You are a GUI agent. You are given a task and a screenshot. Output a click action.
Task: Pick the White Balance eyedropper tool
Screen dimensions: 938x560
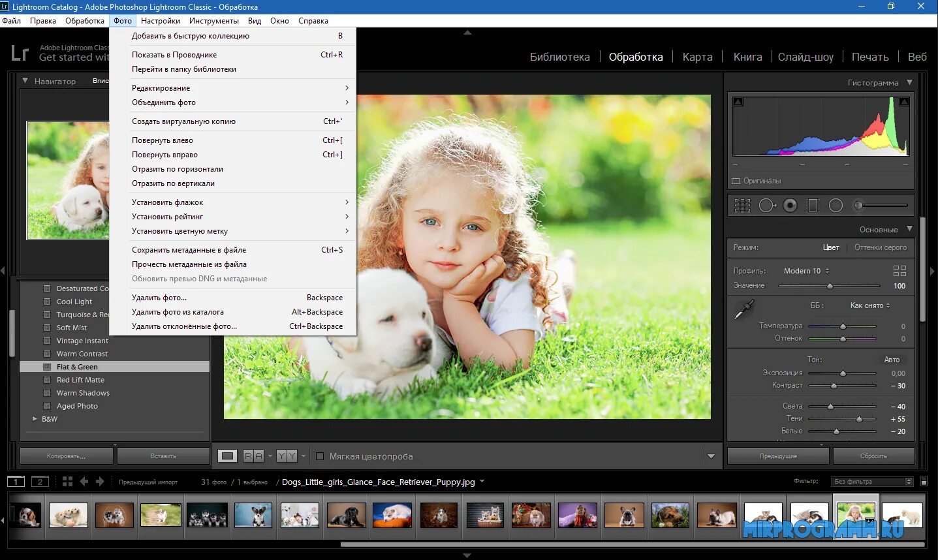pyautogui.click(x=744, y=309)
